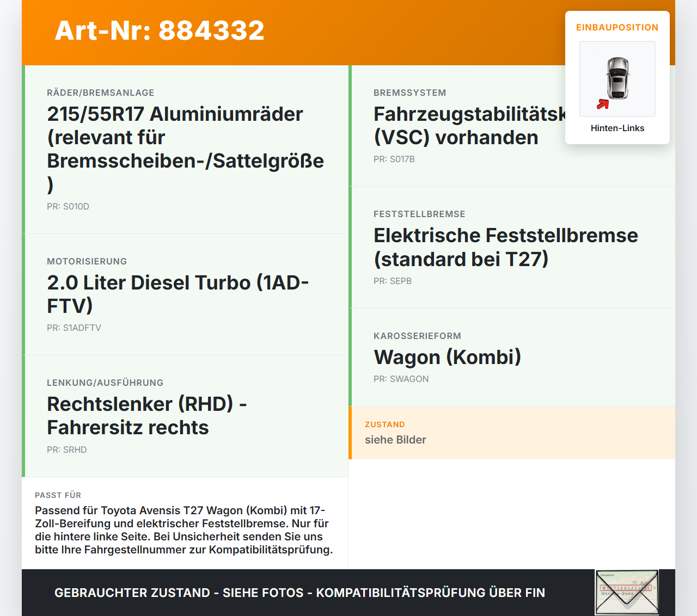Select the EINBAUPOSITION label

[x=617, y=27]
